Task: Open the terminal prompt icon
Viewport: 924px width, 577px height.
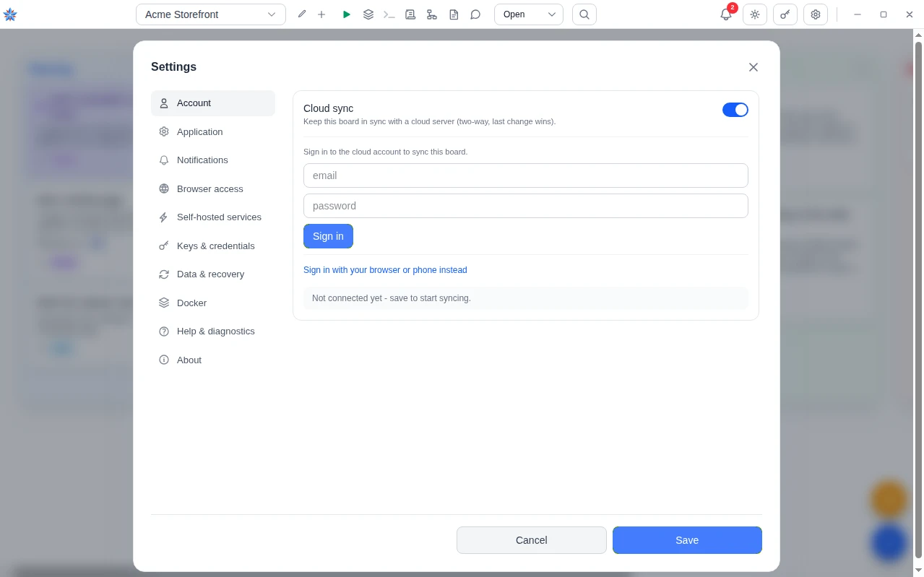Action: click(x=389, y=14)
